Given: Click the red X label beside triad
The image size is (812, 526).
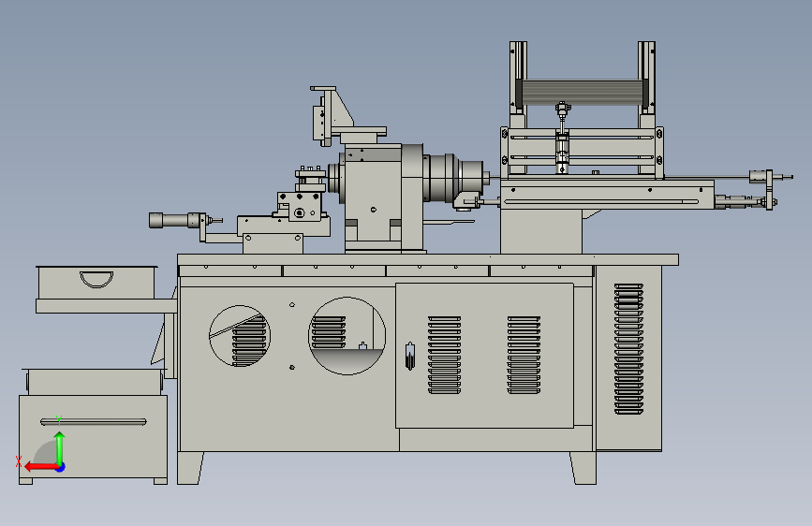Looking at the screenshot, I should click(x=19, y=461).
